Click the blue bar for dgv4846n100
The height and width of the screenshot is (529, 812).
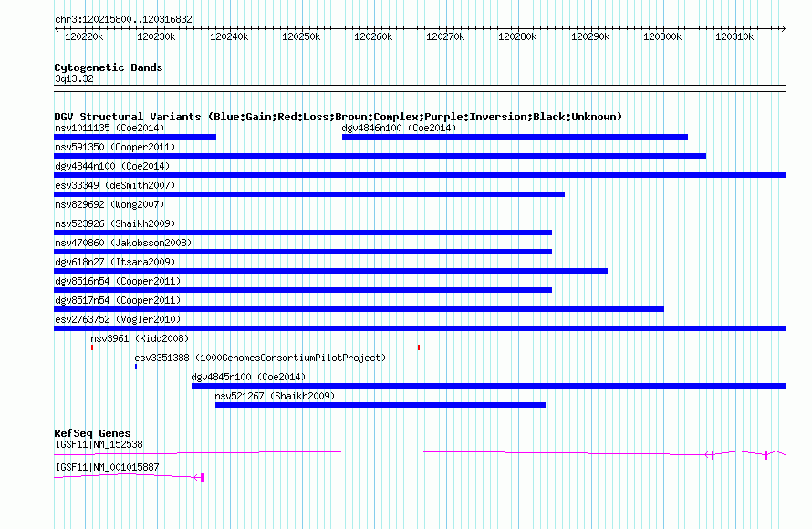[515, 137]
